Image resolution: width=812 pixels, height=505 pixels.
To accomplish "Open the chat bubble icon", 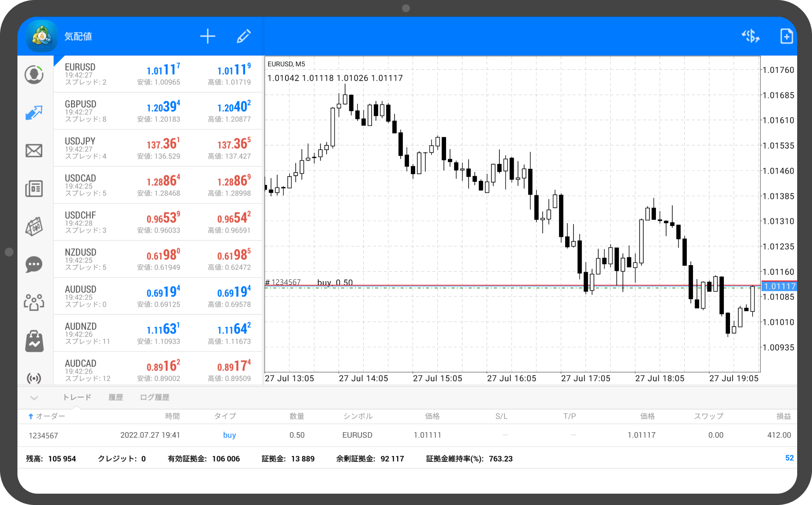I will tap(34, 265).
